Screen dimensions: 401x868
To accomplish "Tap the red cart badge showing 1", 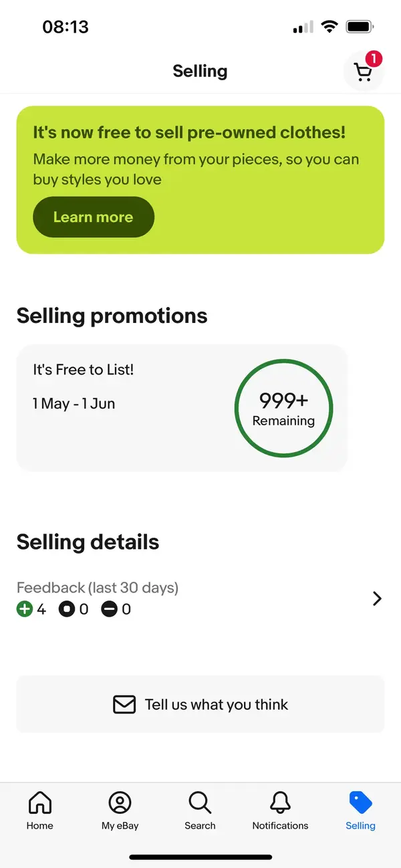I will [374, 59].
